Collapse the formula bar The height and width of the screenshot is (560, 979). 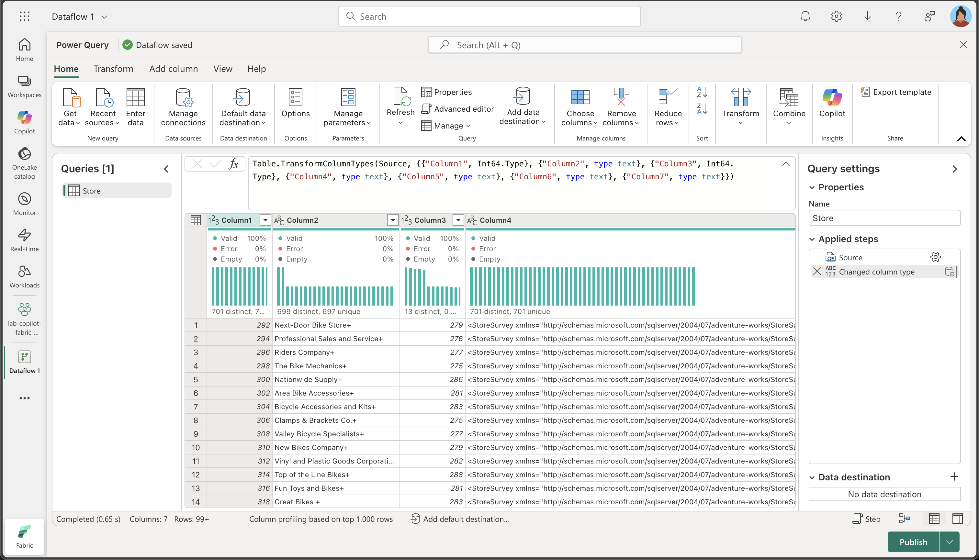[x=786, y=164]
